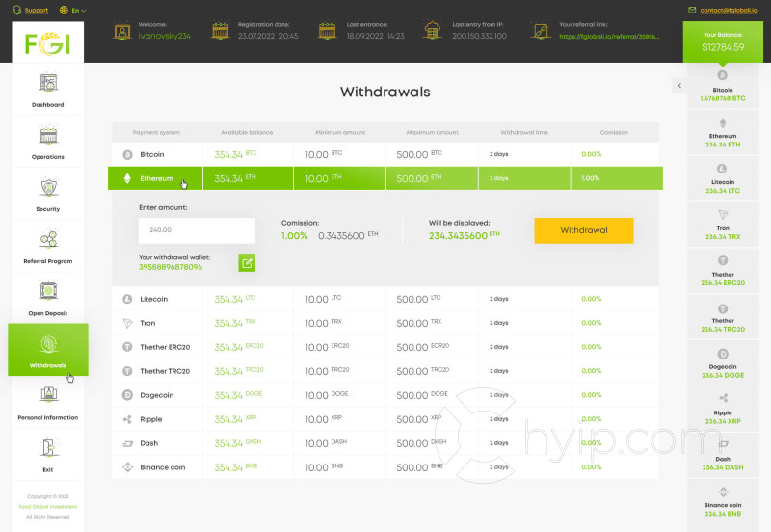Click the Litecoin icon in balances panel
Image resolution: width=771 pixels, height=532 pixels.
(x=722, y=169)
